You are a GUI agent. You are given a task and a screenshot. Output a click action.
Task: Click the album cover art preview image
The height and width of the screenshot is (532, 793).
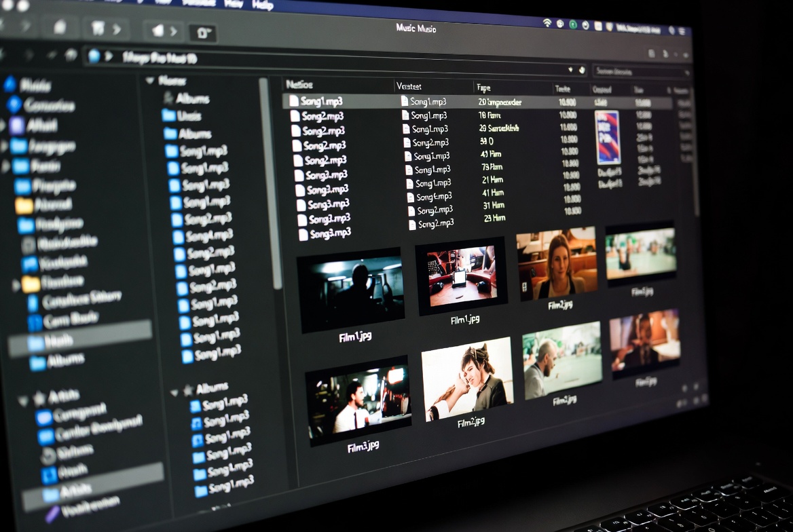point(607,137)
